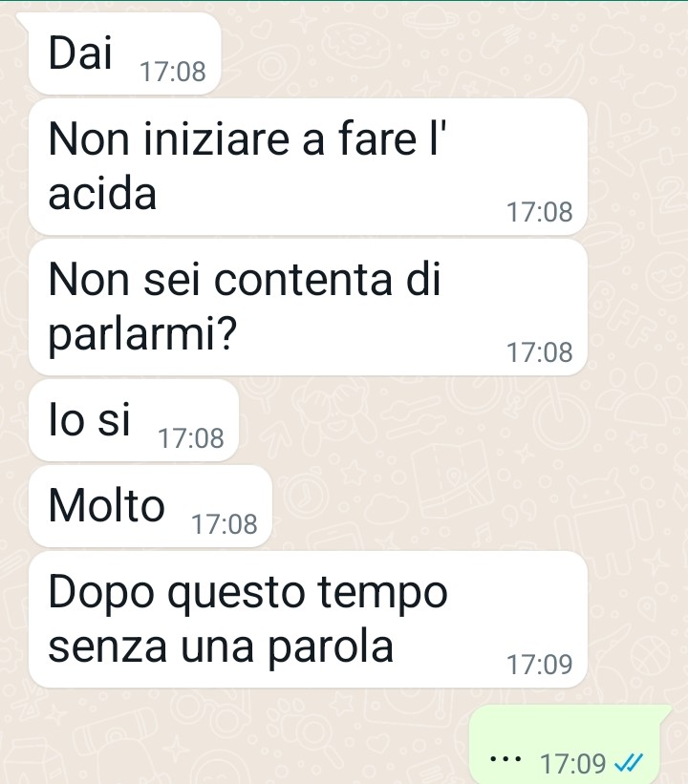688x784 pixels.
Task: Tap the green outgoing message bubble
Action: coord(570,745)
